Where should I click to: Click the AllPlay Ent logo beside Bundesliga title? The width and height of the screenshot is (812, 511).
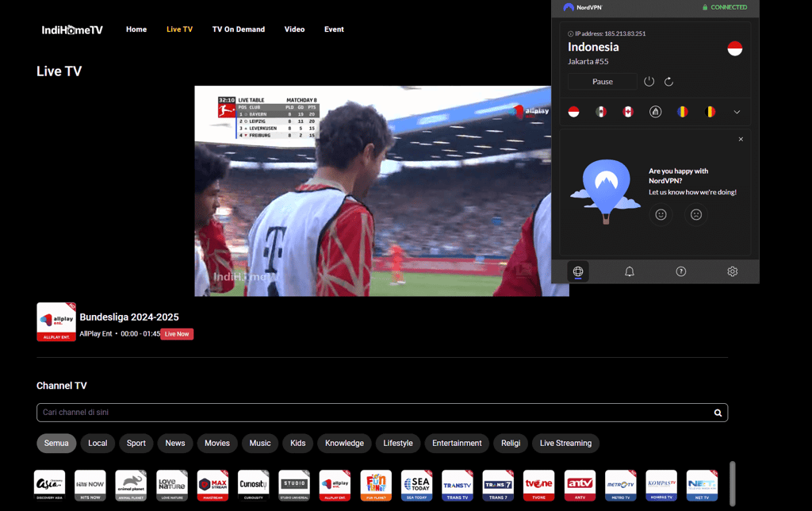pyautogui.click(x=56, y=321)
